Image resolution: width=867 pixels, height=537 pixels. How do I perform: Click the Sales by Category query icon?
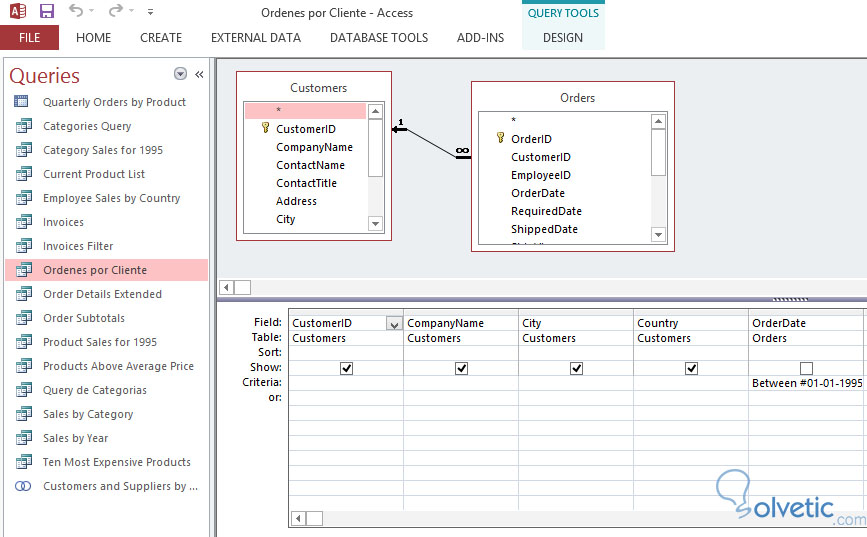(23, 414)
